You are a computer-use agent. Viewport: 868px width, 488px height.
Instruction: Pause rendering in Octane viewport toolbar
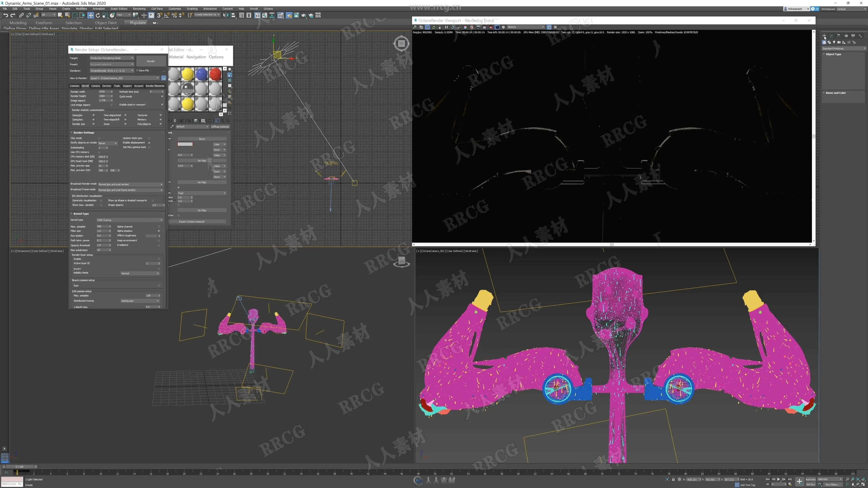coord(446,27)
